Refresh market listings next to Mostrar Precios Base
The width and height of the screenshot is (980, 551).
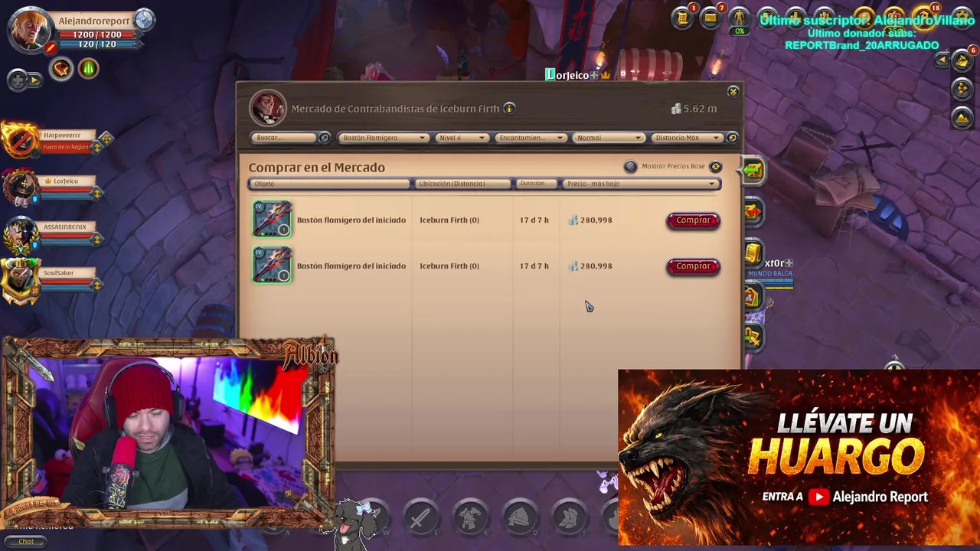[716, 166]
